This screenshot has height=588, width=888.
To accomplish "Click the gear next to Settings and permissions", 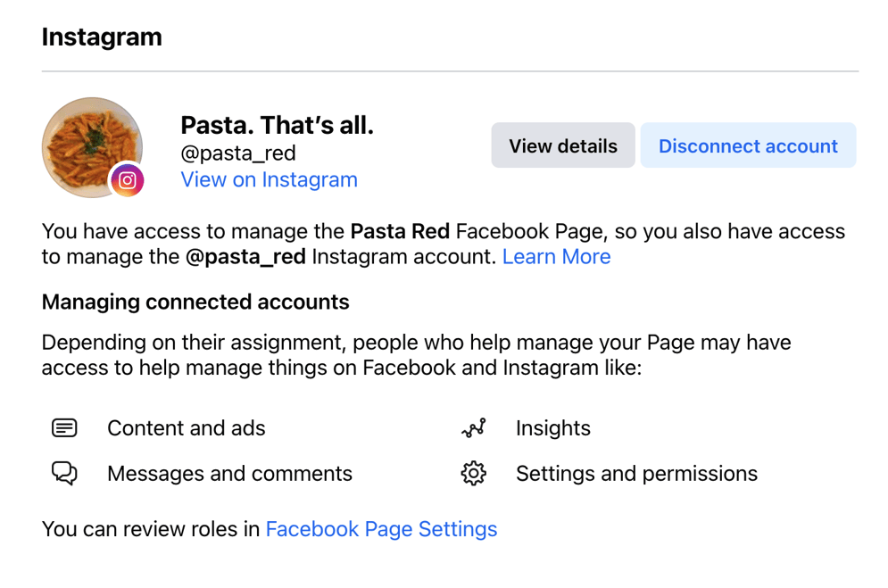I will pyautogui.click(x=473, y=473).
